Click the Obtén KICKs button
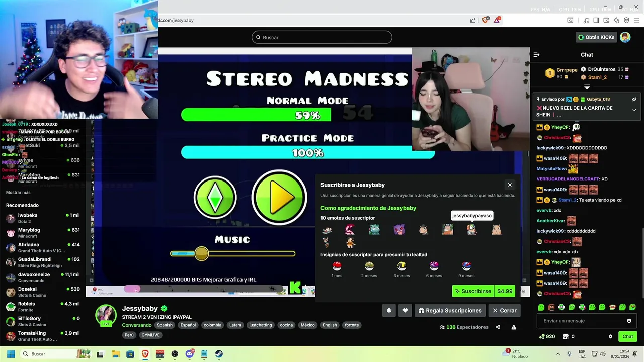 click(x=596, y=37)
